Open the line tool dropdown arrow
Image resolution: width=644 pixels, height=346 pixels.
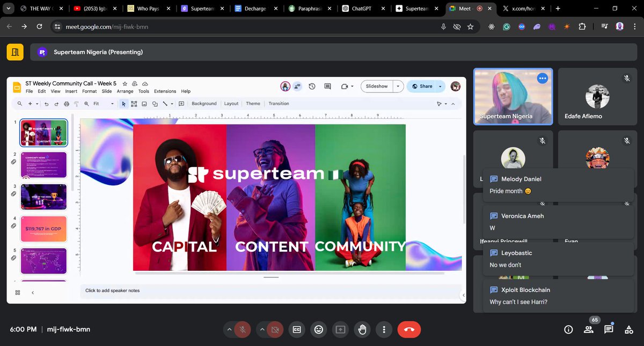(x=172, y=104)
